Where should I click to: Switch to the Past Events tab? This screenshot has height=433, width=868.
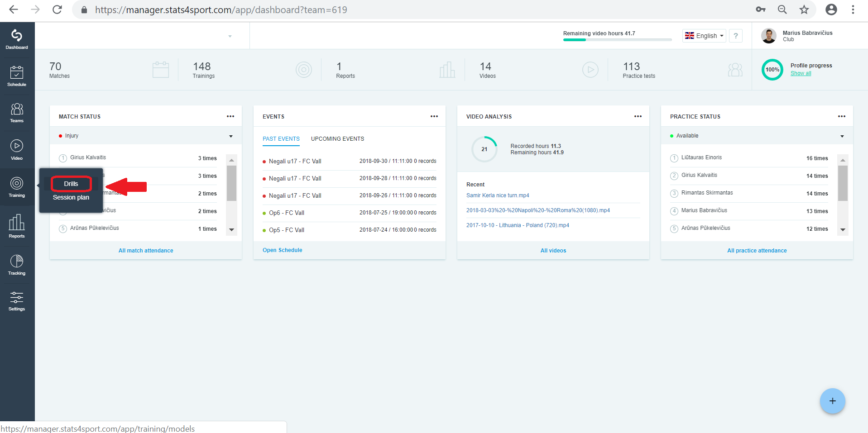click(281, 139)
